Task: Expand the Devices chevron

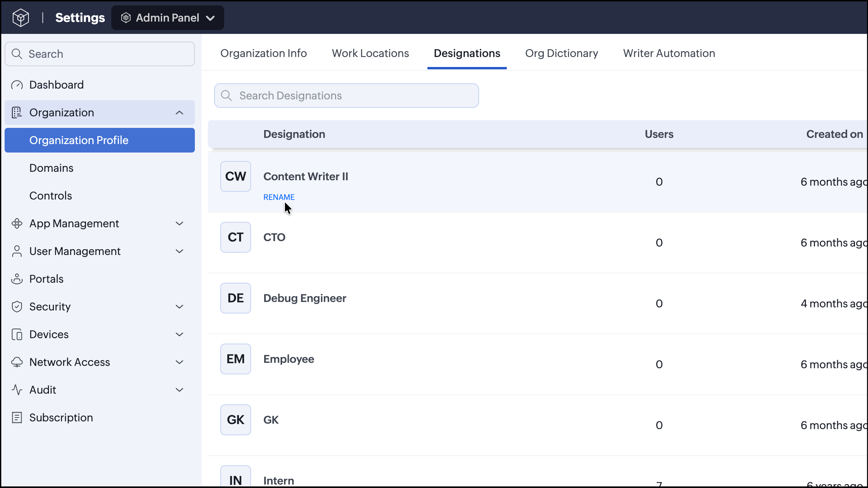Action: pos(179,334)
